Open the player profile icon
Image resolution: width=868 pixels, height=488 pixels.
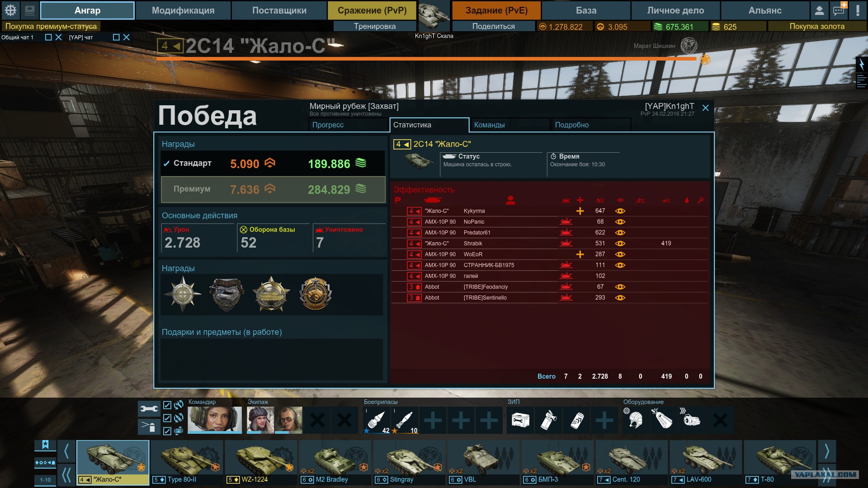point(819,10)
